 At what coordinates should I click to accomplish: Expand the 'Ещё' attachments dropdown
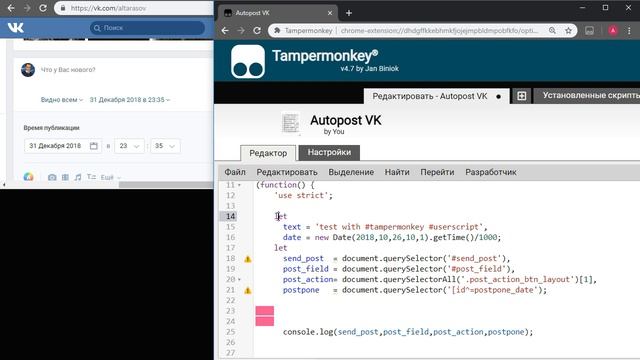pyautogui.click(x=111, y=177)
